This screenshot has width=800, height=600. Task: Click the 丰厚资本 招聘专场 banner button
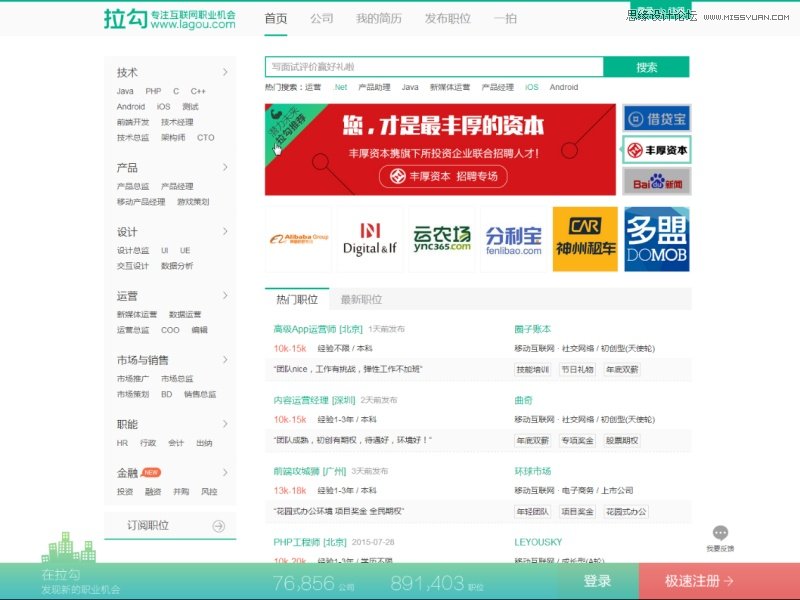443,177
